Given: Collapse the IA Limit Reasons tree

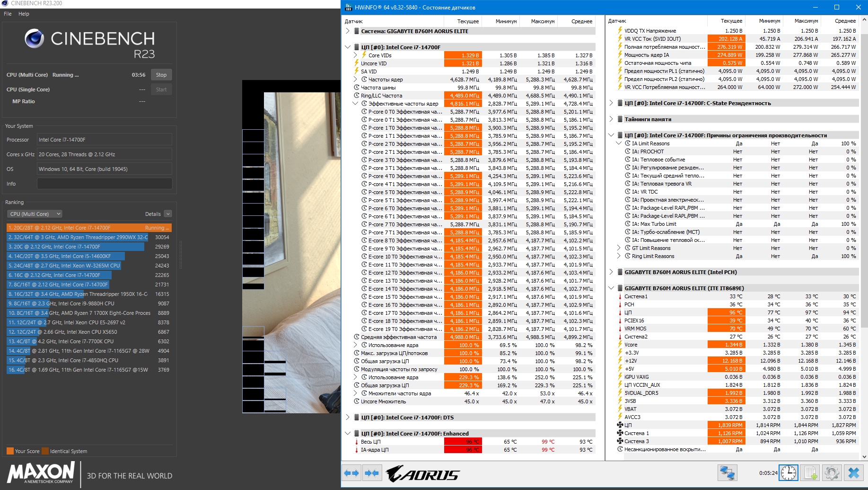Looking at the screenshot, I should tap(619, 143).
